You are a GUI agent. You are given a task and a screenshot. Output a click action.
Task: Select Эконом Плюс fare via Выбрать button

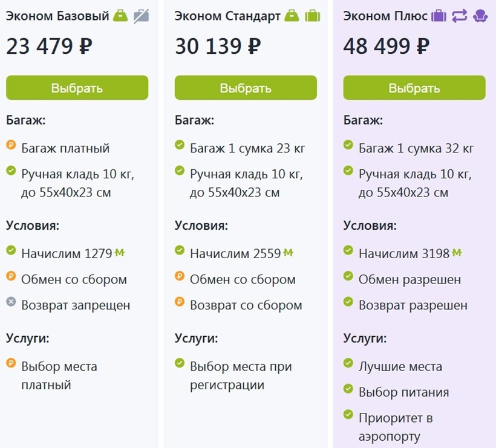(x=414, y=88)
